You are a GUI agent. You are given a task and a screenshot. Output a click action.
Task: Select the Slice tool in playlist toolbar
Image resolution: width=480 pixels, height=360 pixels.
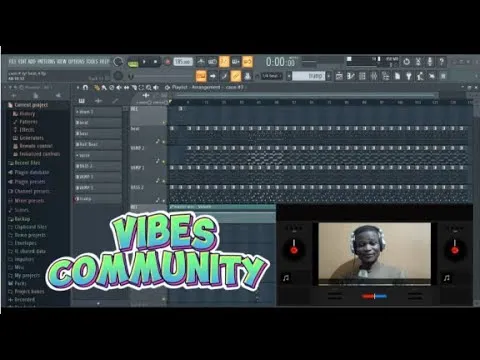[133, 88]
